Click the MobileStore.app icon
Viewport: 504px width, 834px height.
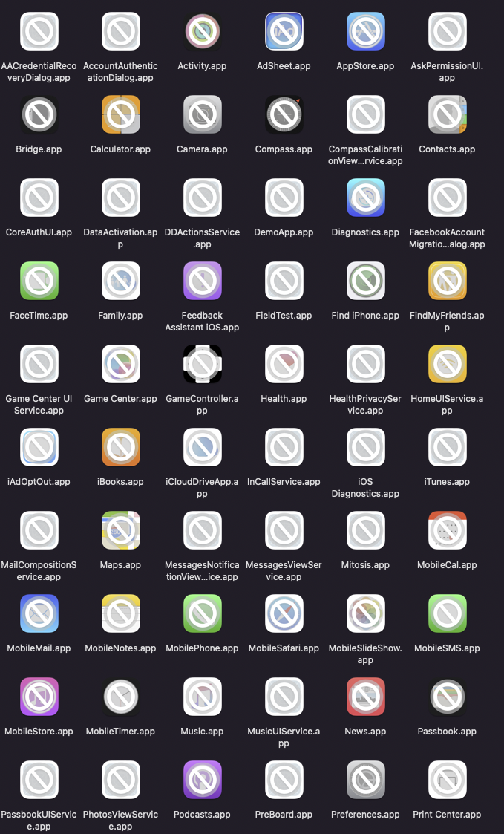[39, 697]
